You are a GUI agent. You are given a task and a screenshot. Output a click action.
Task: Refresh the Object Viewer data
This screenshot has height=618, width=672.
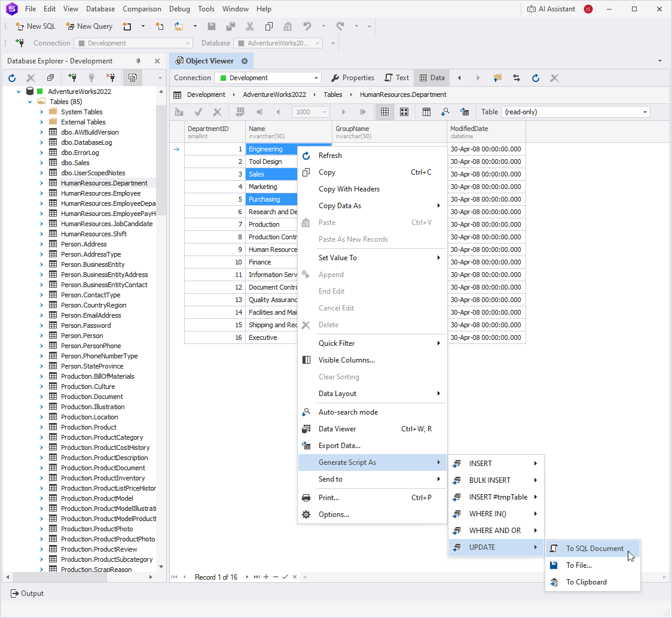point(535,78)
